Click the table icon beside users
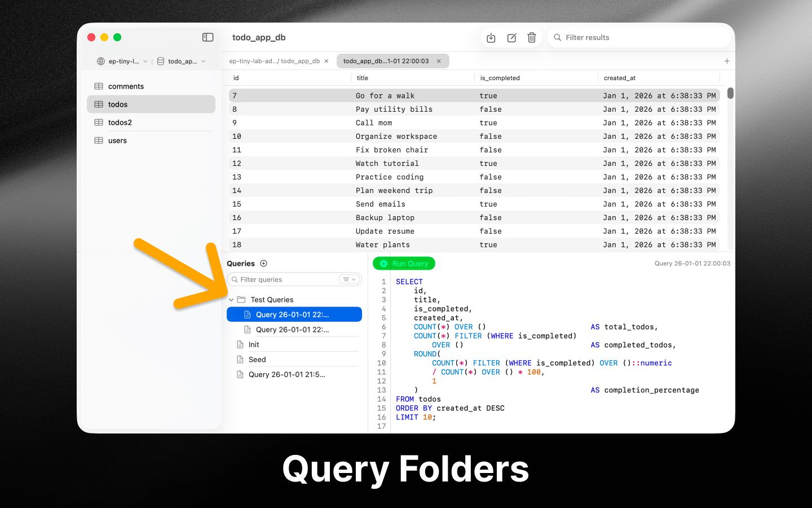The image size is (812, 508). pyautogui.click(x=99, y=140)
